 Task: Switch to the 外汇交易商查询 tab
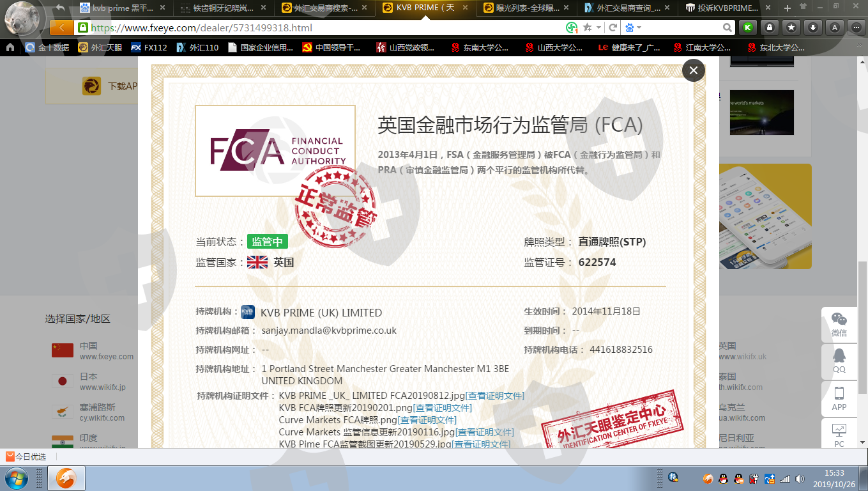tap(628, 8)
